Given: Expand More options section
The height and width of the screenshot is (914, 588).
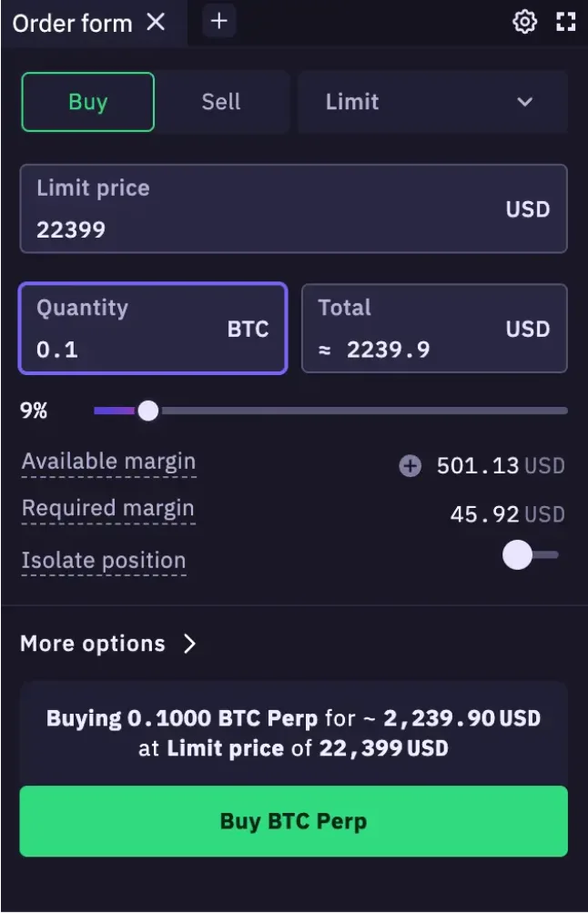Looking at the screenshot, I should [x=108, y=644].
